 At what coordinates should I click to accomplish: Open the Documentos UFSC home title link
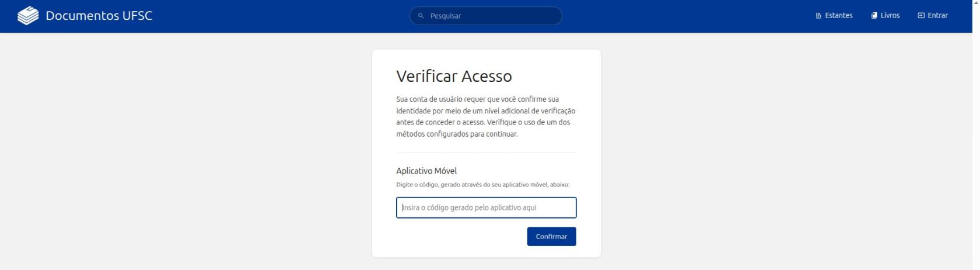99,16
